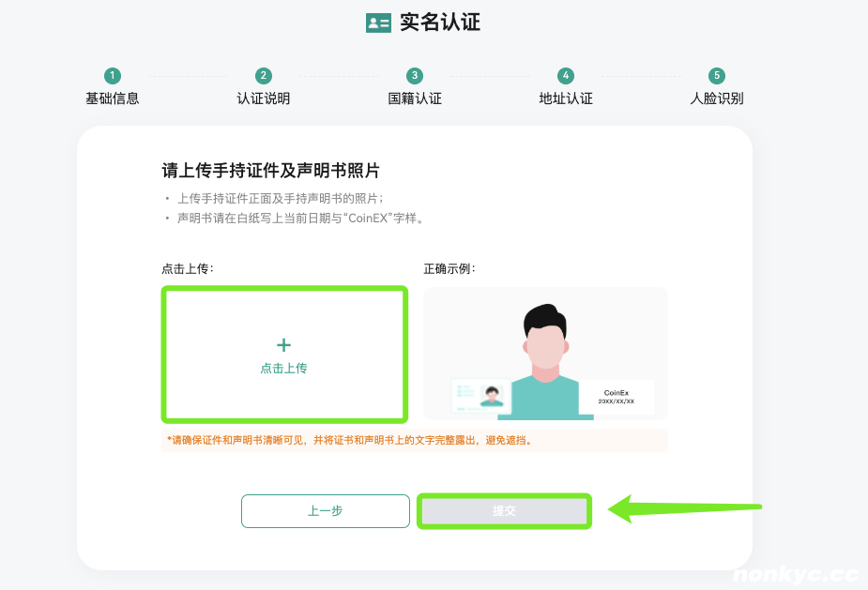Screen dimensions: 868x590
Task: Click the orange warning notice text
Action: 349,440
